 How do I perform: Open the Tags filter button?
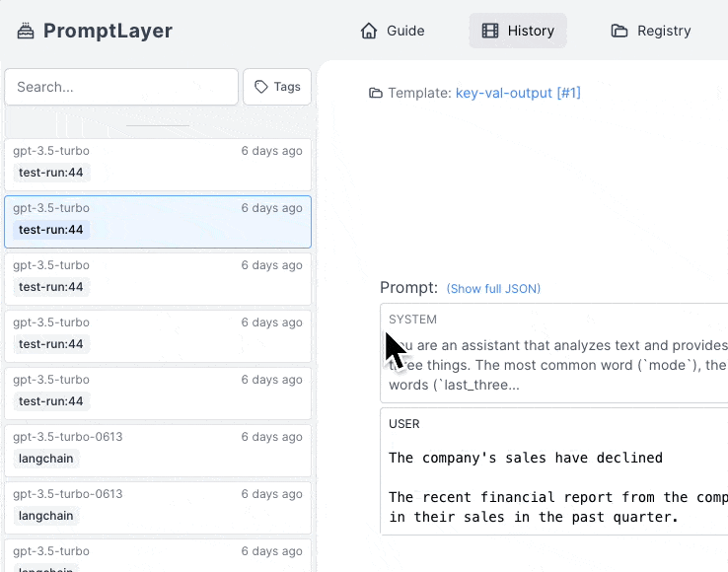point(277,87)
